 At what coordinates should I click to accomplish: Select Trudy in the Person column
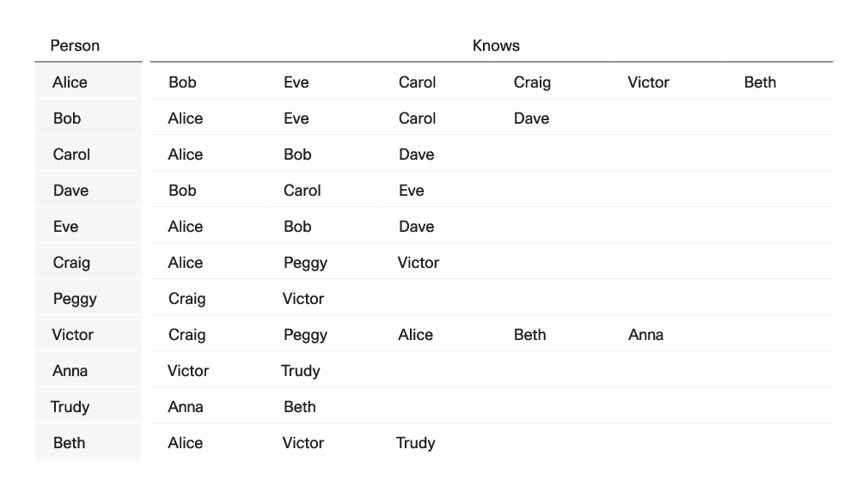point(70,407)
